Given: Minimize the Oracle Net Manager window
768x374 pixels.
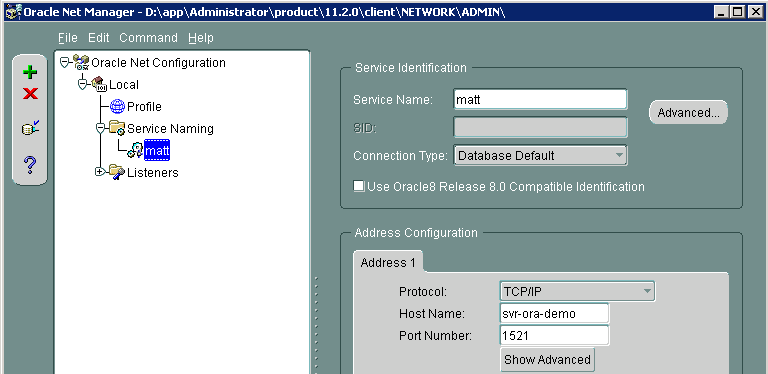Looking at the screenshot, I should (721, 12).
